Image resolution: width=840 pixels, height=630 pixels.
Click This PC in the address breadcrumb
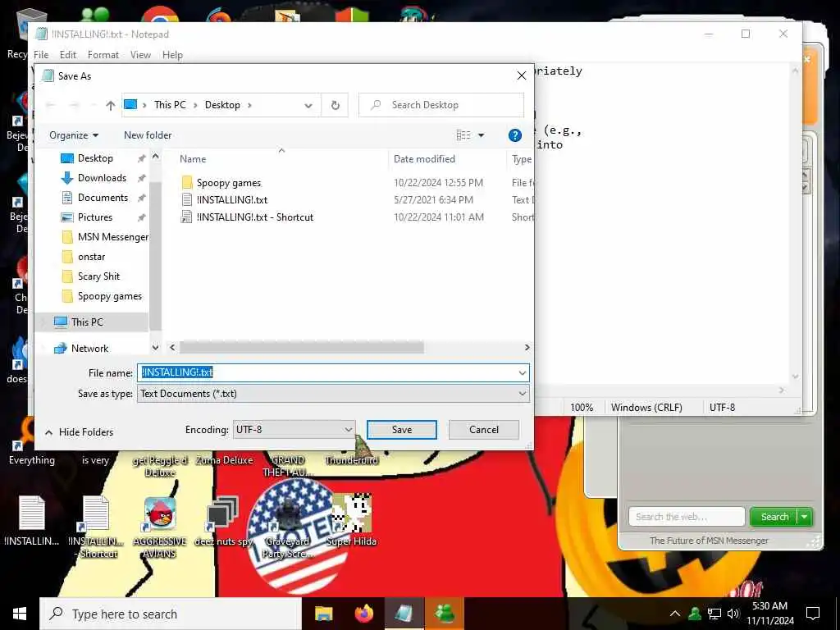tap(170, 105)
